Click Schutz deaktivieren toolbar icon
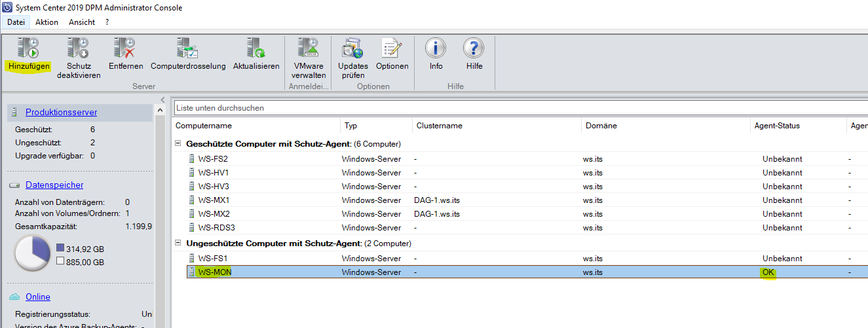Screen dimensions: 868x328 pyautogui.click(x=79, y=48)
